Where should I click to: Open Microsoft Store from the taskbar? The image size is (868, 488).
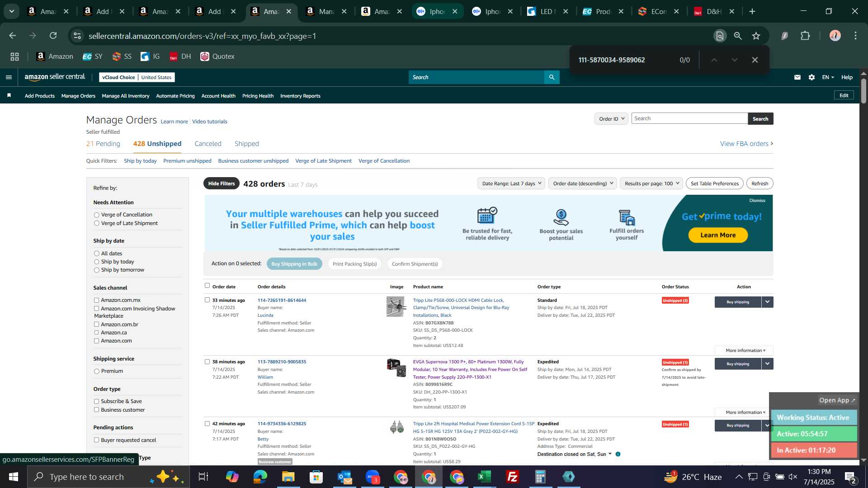point(316,477)
